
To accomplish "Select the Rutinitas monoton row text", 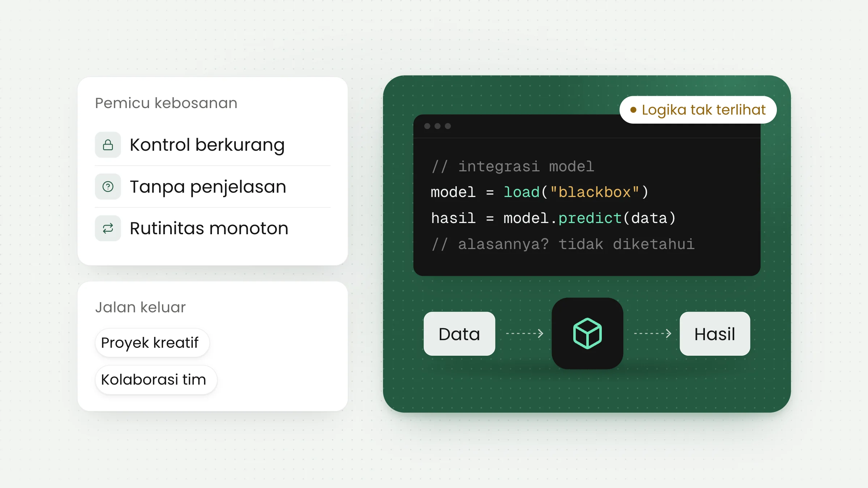I will point(209,228).
